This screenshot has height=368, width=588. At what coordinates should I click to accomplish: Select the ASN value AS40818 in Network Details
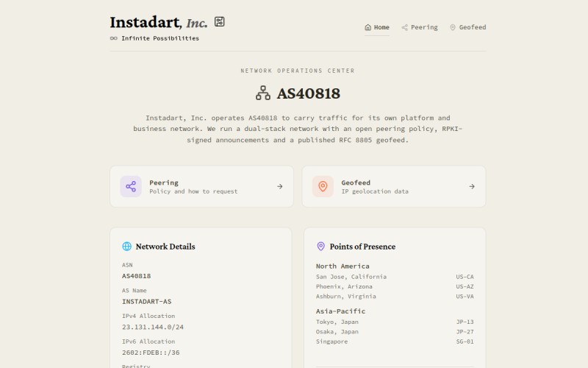coord(136,276)
